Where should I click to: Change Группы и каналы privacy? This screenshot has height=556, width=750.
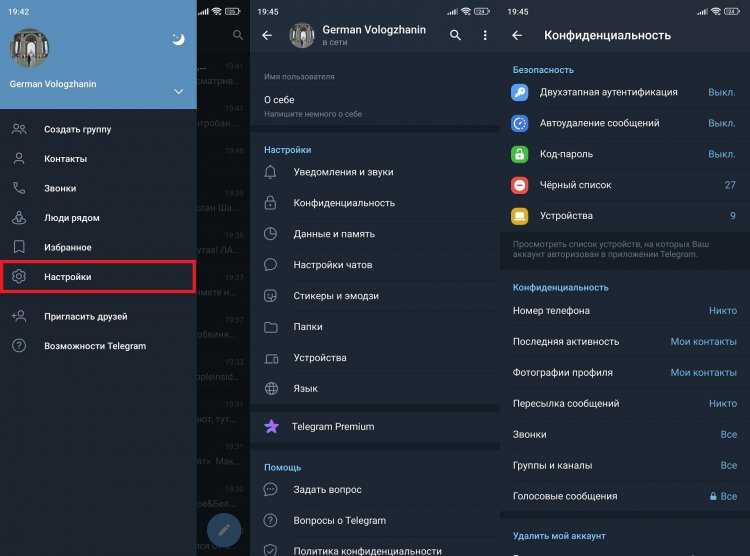click(625, 466)
